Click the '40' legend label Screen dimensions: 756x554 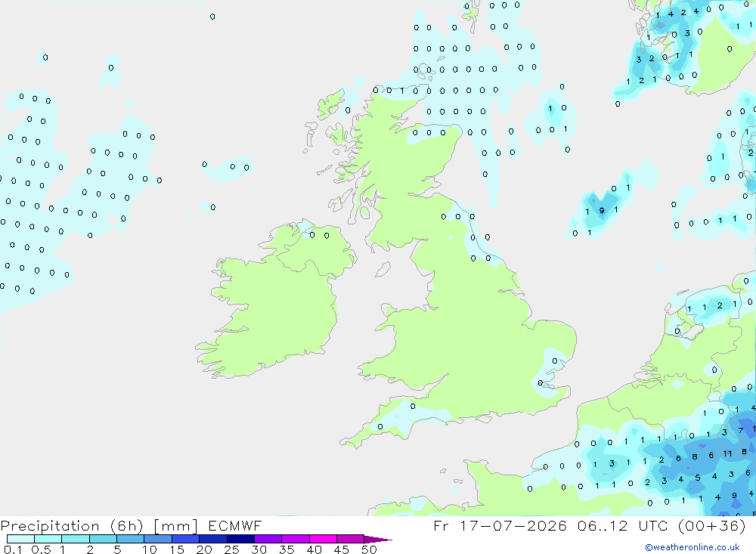(x=314, y=549)
